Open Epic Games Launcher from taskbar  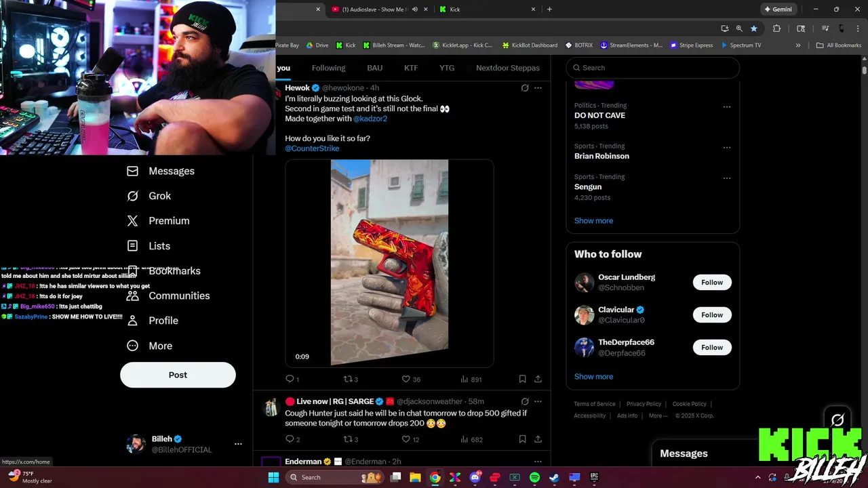coord(594,477)
